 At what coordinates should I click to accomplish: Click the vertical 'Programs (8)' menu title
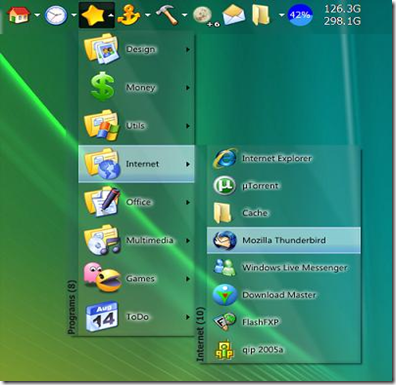72,307
